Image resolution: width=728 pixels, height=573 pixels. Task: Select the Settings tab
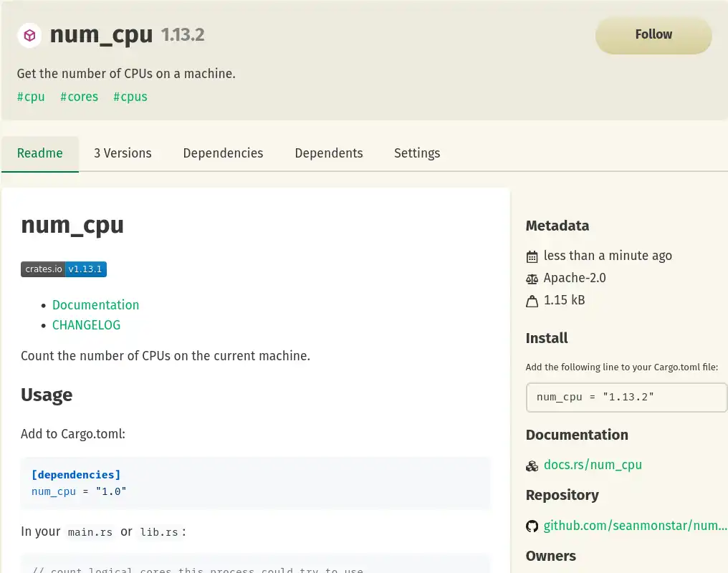point(417,153)
